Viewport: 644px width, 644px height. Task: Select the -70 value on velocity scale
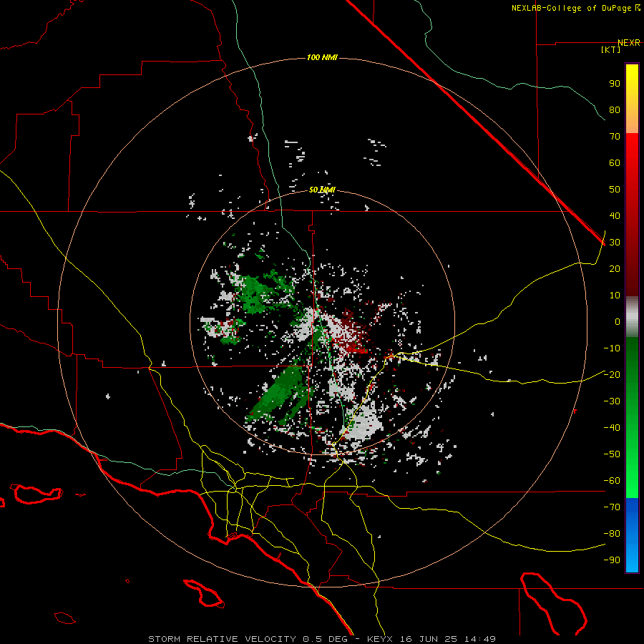[612, 507]
